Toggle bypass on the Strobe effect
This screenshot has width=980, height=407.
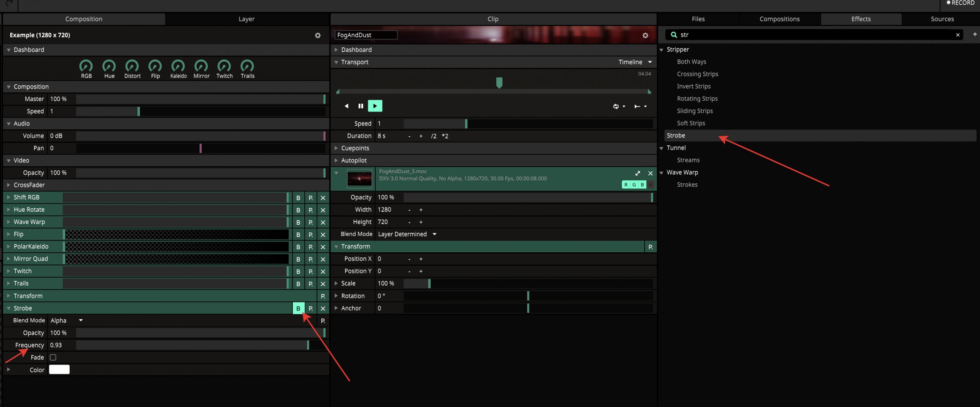point(298,308)
